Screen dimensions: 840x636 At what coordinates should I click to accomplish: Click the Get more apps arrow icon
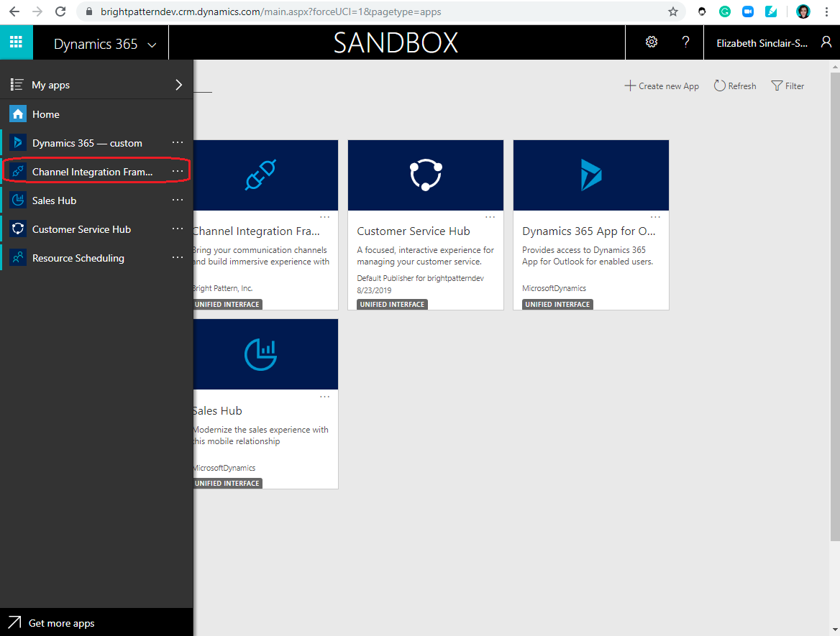pos(14,622)
